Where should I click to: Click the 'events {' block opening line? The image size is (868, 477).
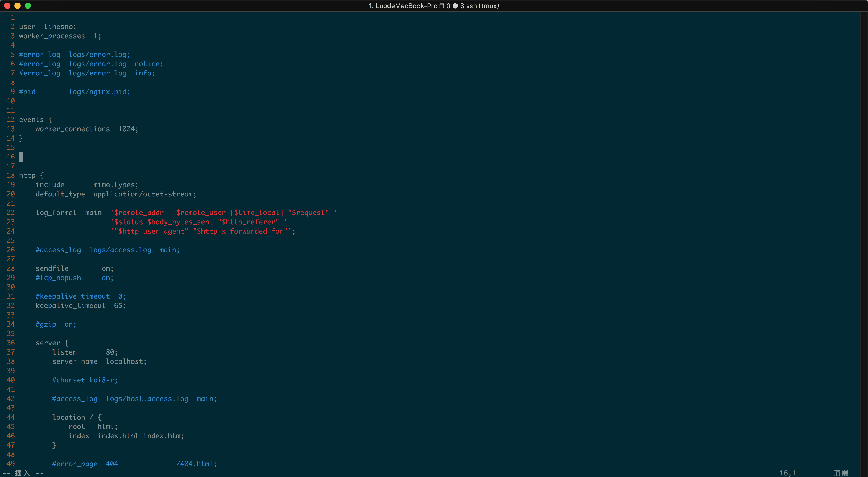[x=35, y=120]
